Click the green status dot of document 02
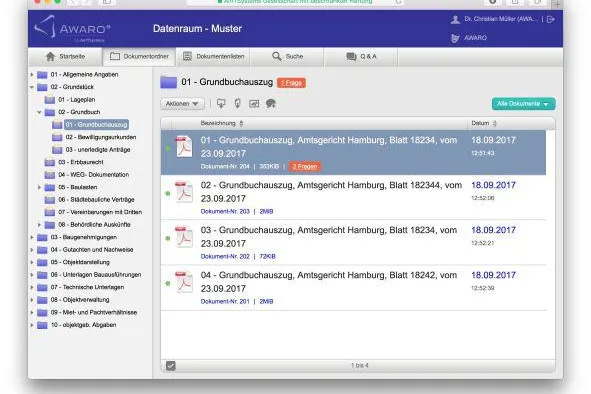The height and width of the screenshot is (394, 591). pyautogui.click(x=168, y=193)
